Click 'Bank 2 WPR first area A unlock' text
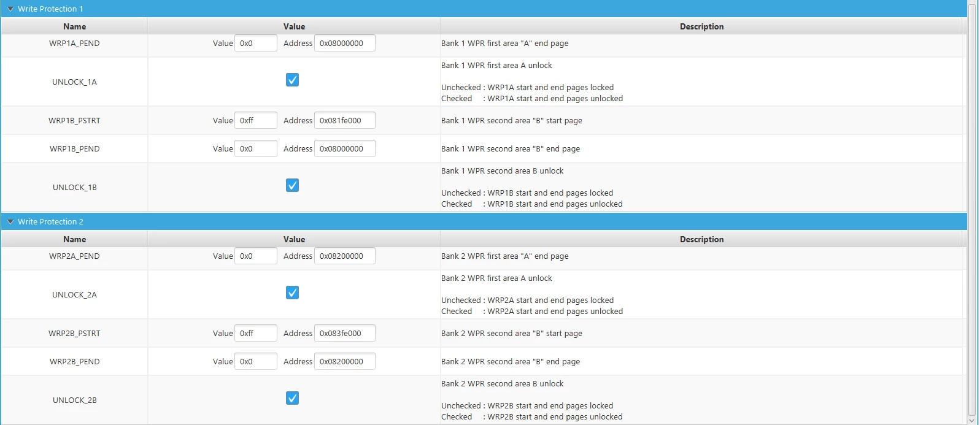The height and width of the screenshot is (425, 980). tap(496, 278)
